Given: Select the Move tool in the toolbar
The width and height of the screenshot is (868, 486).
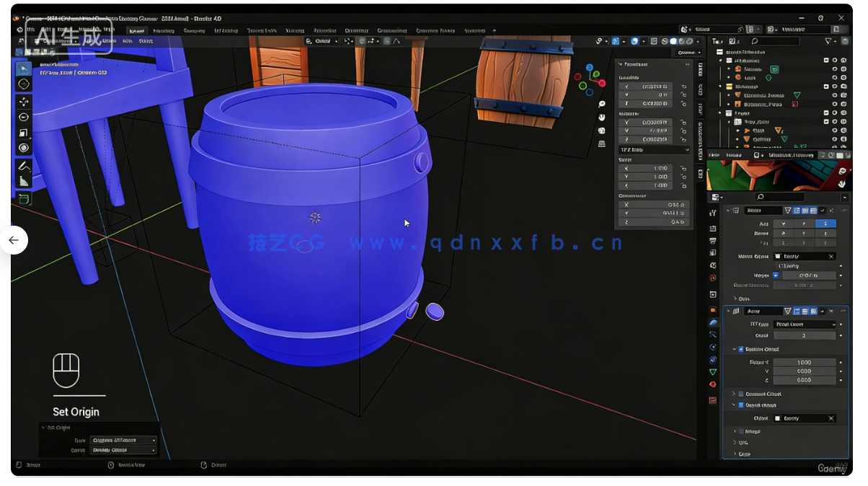Looking at the screenshot, I should coord(23,100).
